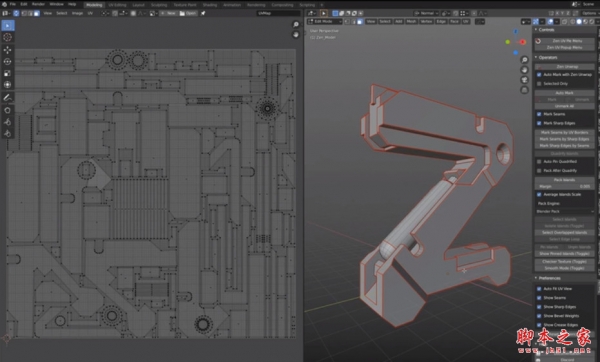Switch perspective/orthographic with grid icon
This screenshot has height=362, width=600.
click(x=525, y=90)
